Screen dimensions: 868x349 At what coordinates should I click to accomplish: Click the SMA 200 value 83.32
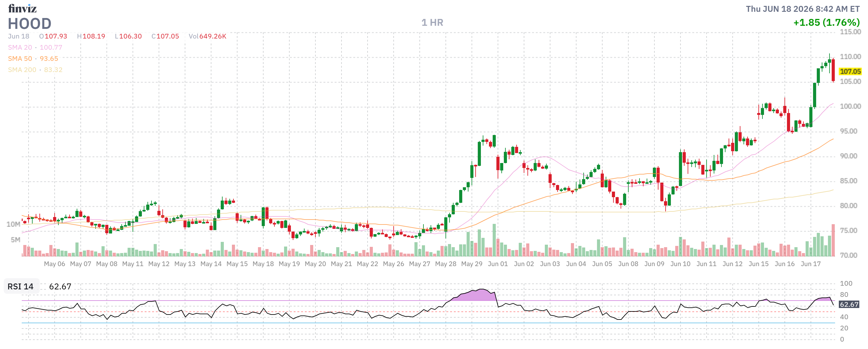53,70
